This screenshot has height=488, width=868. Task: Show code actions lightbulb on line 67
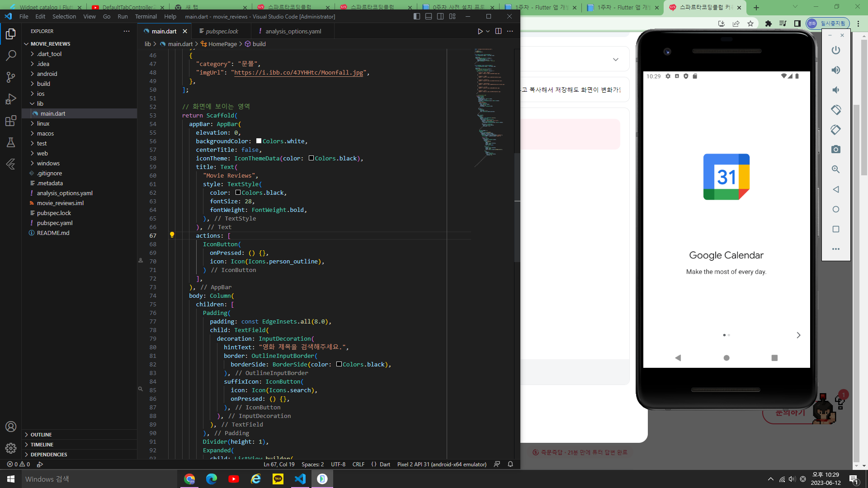click(172, 235)
